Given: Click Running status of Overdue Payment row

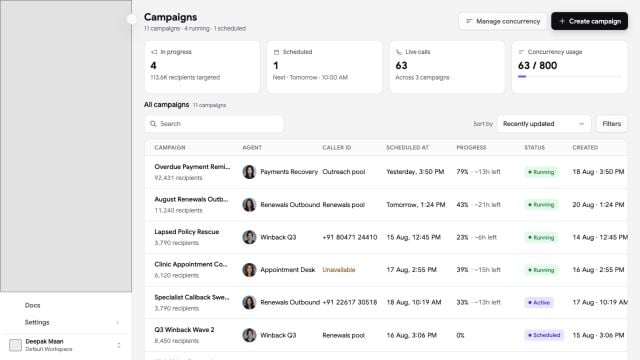Looking at the screenshot, I should pos(541,172).
